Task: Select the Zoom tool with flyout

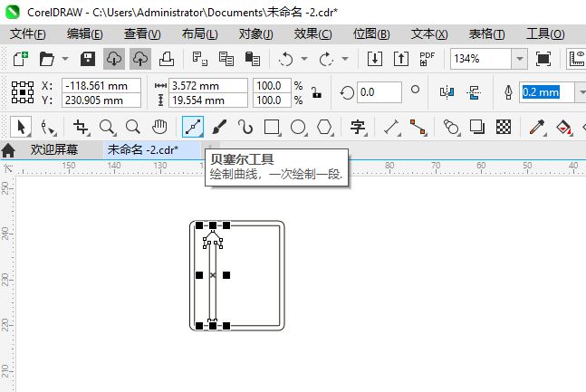Action: click(x=107, y=127)
